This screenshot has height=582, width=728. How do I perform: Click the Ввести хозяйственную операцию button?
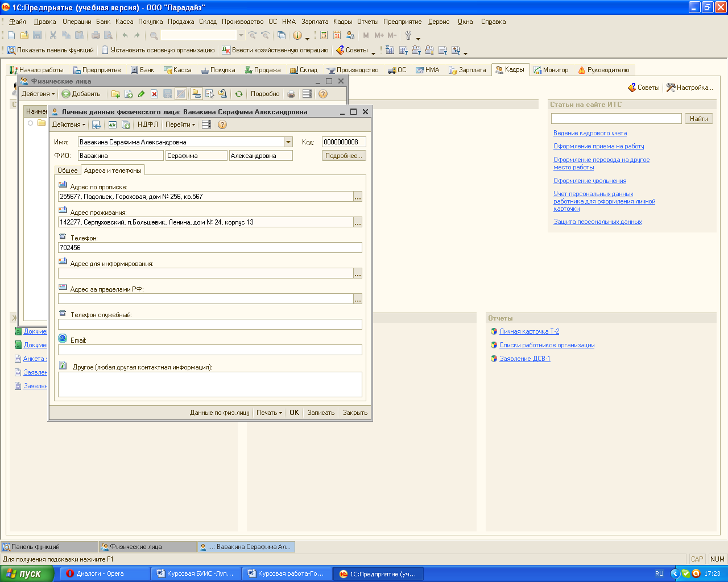[275, 50]
